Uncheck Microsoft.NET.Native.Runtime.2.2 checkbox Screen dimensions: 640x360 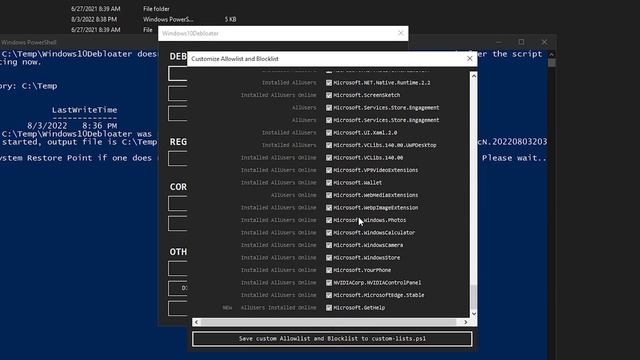(329, 82)
